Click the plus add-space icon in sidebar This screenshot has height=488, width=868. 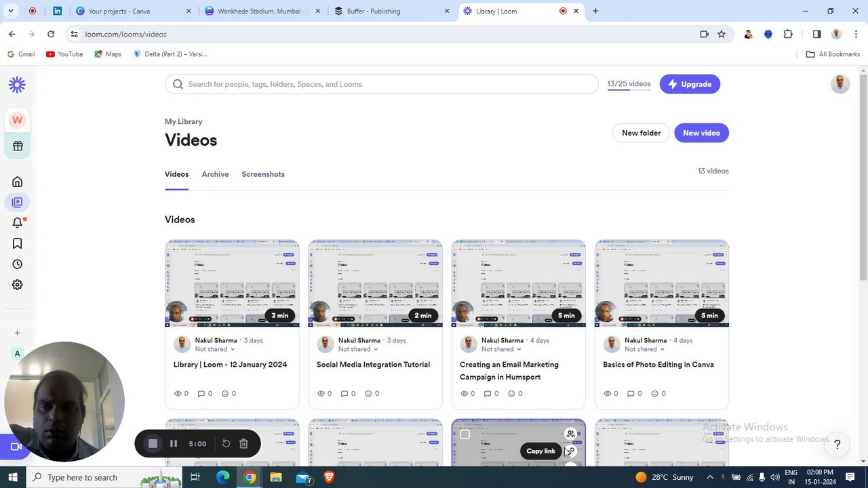[x=17, y=333]
